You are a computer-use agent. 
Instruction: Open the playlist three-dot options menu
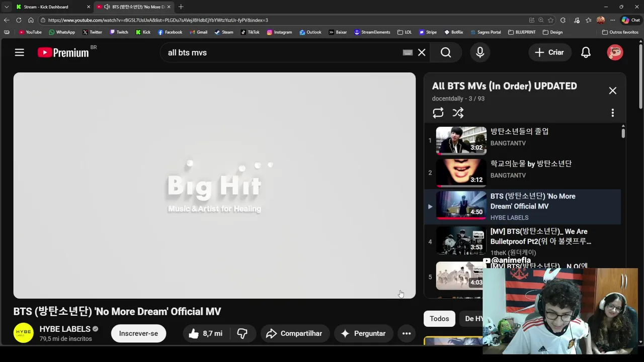[x=612, y=113]
